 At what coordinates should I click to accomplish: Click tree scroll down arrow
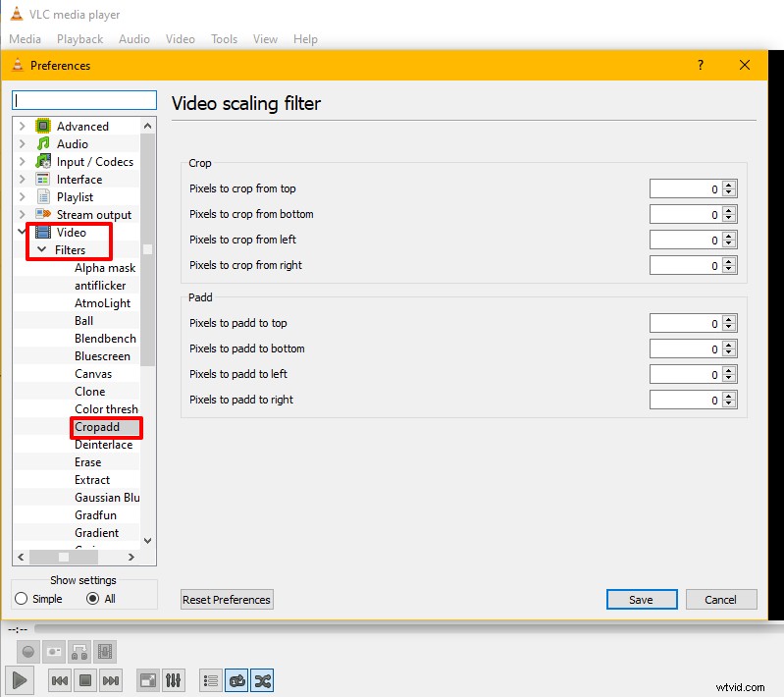tap(147, 540)
